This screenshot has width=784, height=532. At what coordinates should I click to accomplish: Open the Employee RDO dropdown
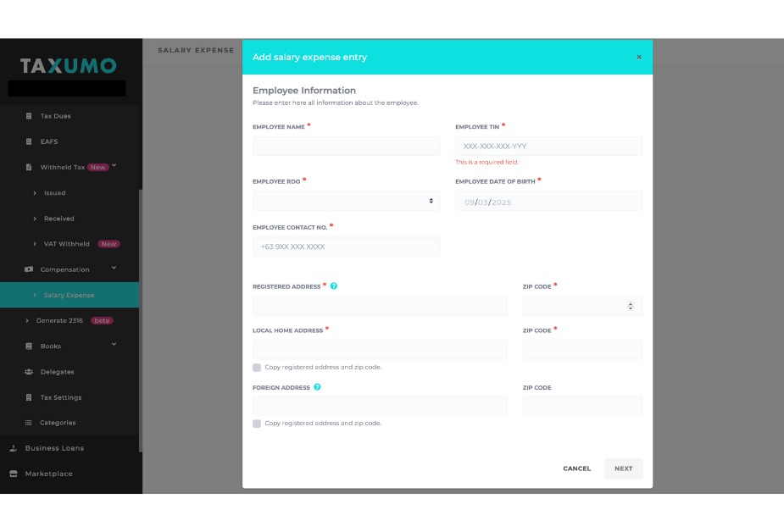click(346, 201)
